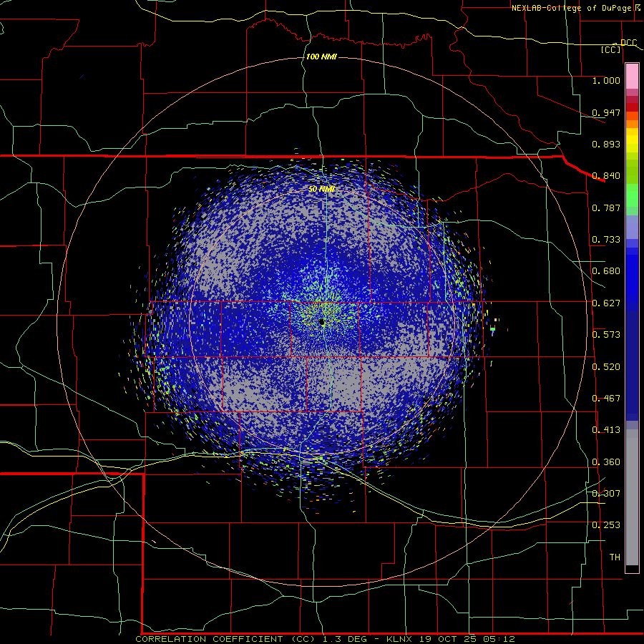
Task: Click the [CC] units label
Action: click(611, 49)
